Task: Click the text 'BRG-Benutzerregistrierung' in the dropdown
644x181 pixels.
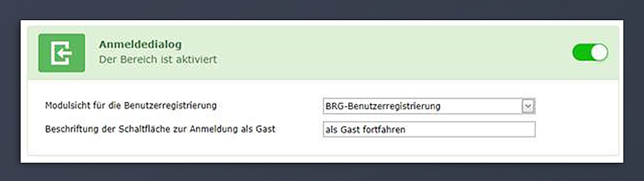Action: tap(382, 106)
